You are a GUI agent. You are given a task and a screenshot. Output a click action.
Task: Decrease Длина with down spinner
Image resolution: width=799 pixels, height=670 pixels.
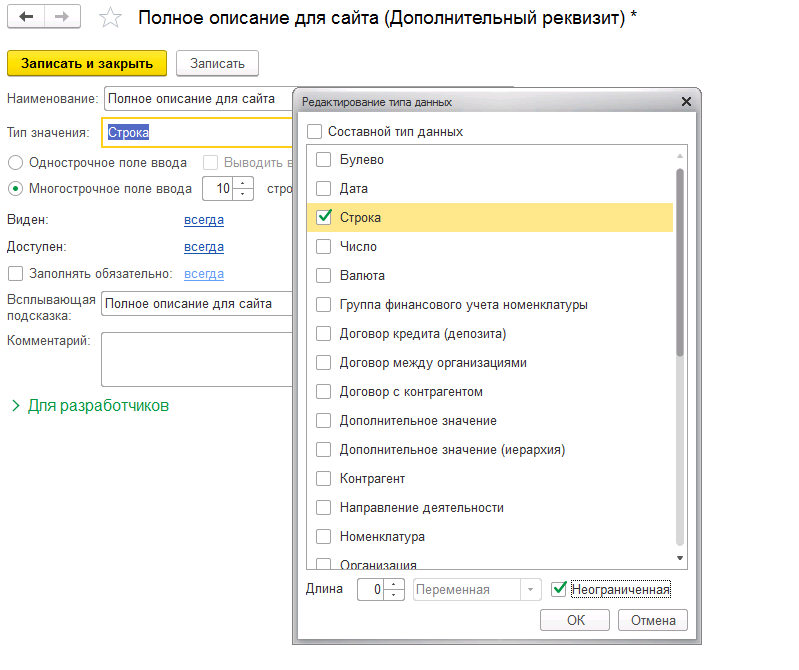coord(394,595)
